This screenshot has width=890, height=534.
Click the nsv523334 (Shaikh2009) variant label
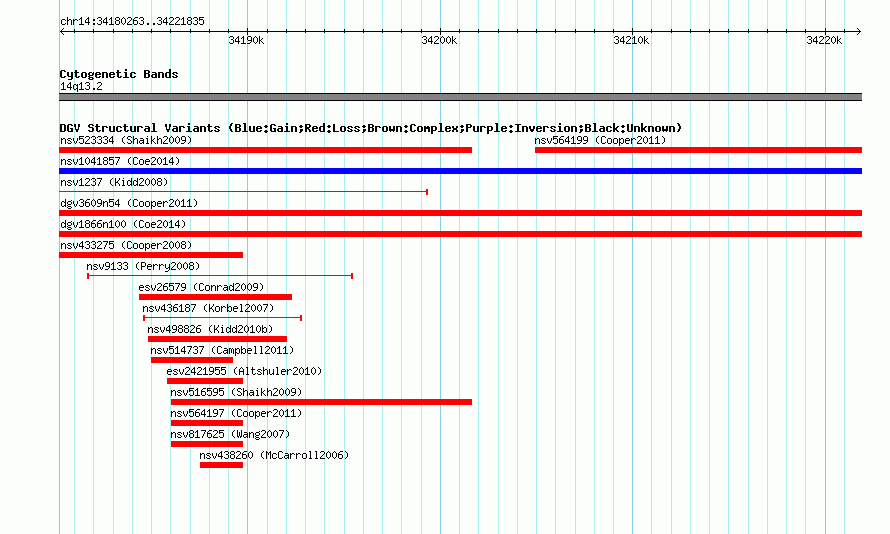(x=126, y=140)
